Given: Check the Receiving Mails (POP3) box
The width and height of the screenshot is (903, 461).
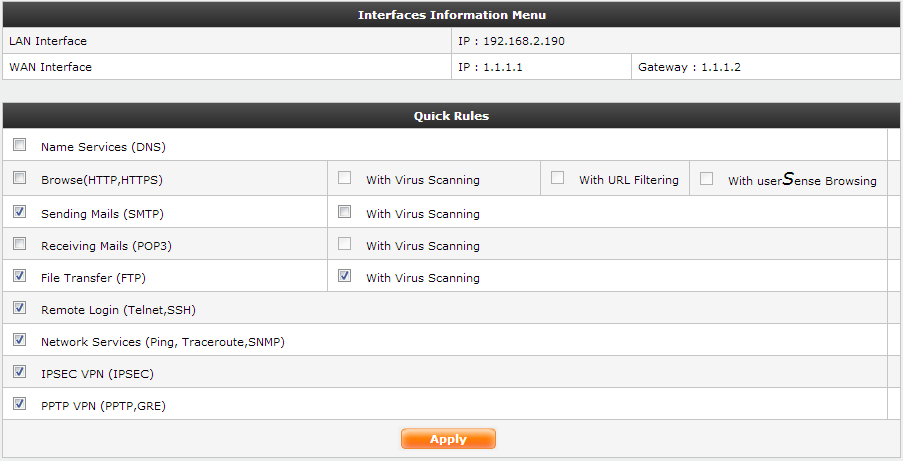Looking at the screenshot, I should click(20, 244).
